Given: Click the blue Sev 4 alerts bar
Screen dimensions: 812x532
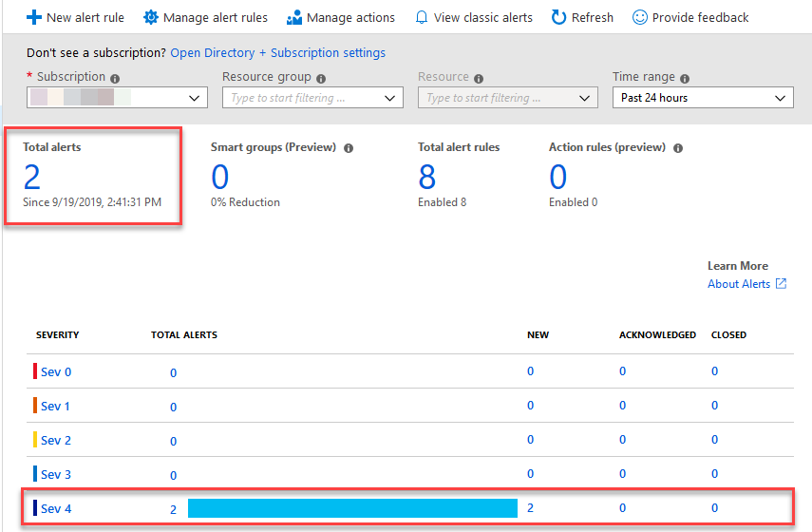Looking at the screenshot, I should pyautogui.click(x=352, y=508).
